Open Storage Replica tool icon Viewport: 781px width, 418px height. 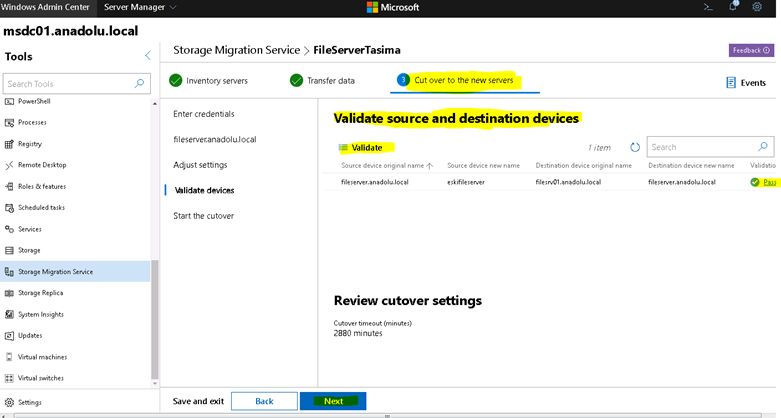click(x=9, y=293)
